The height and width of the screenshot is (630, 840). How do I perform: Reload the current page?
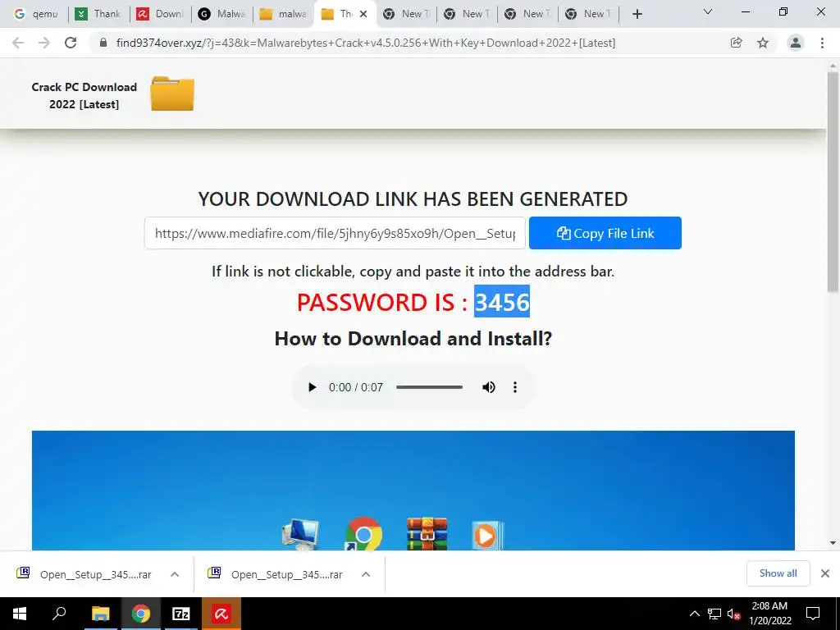point(71,43)
